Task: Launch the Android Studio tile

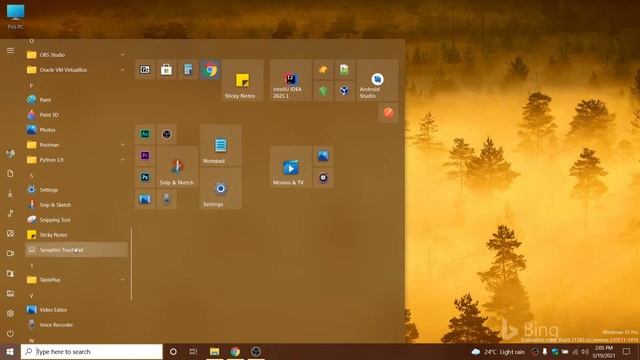Action: click(378, 80)
